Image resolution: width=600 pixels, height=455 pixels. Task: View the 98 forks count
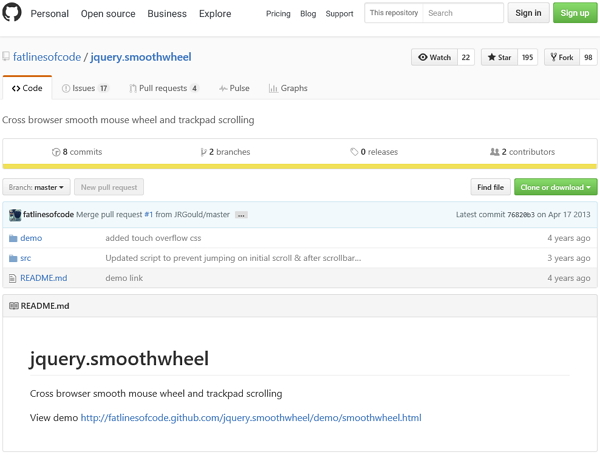(588, 57)
